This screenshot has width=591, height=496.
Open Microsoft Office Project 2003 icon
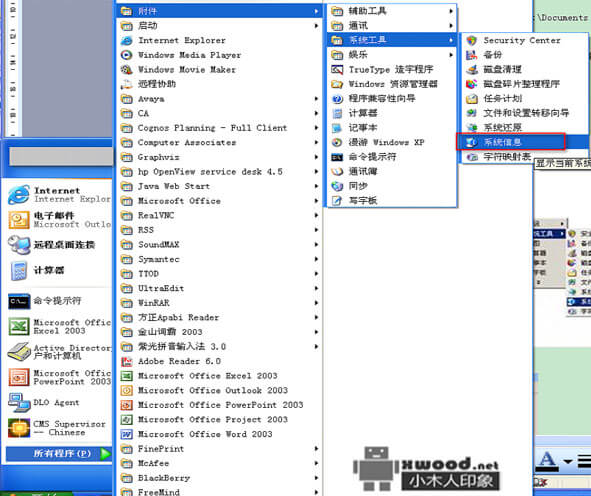(126, 419)
